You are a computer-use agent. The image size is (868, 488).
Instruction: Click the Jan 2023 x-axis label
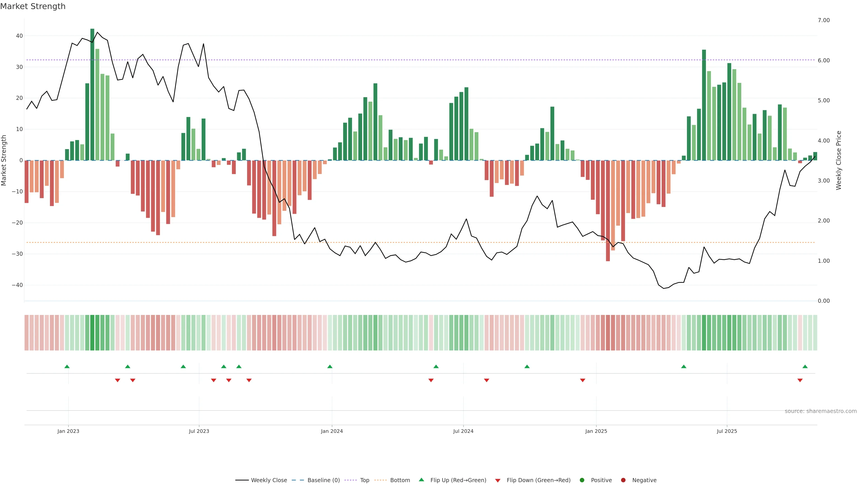click(x=68, y=431)
